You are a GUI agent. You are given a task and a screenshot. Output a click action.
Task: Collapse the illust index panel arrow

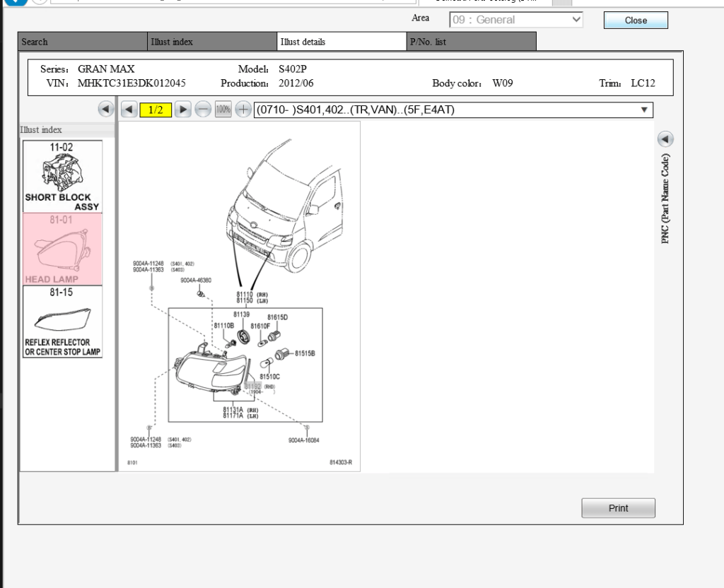click(105, 110)
